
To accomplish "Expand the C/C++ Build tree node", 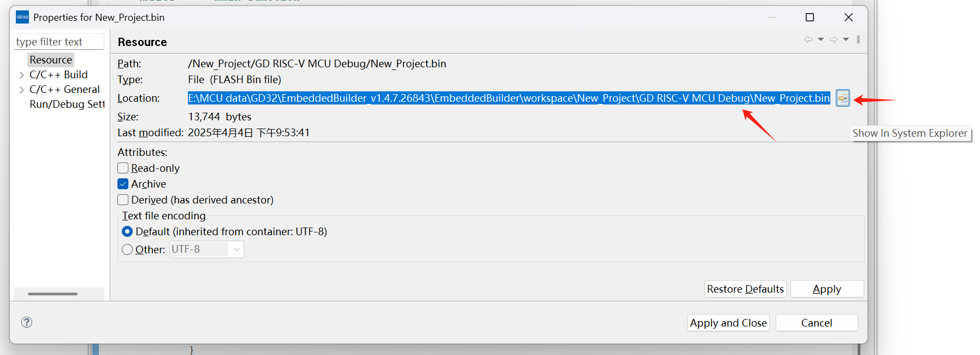I will [22, 75].
